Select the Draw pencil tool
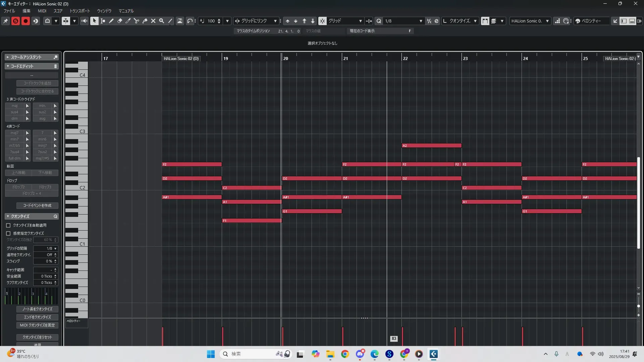644x362 pixels. pyautogui.click(x=111, y=21)
